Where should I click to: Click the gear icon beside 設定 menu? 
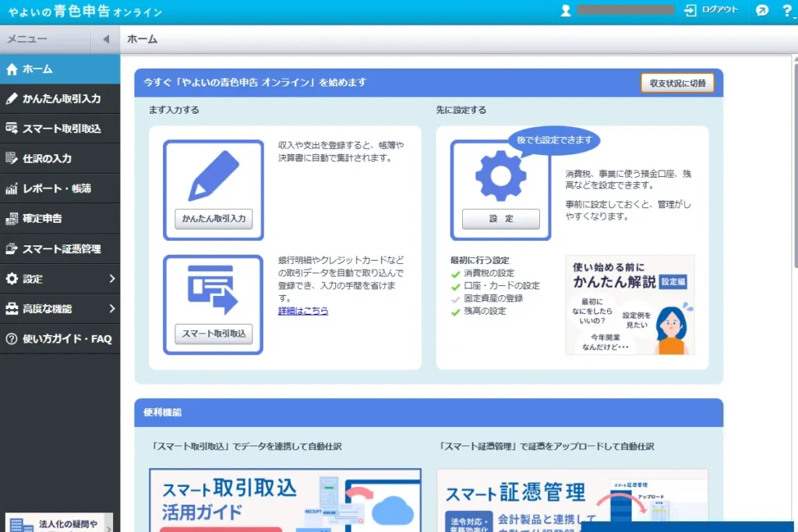click(x=12, y=279)
